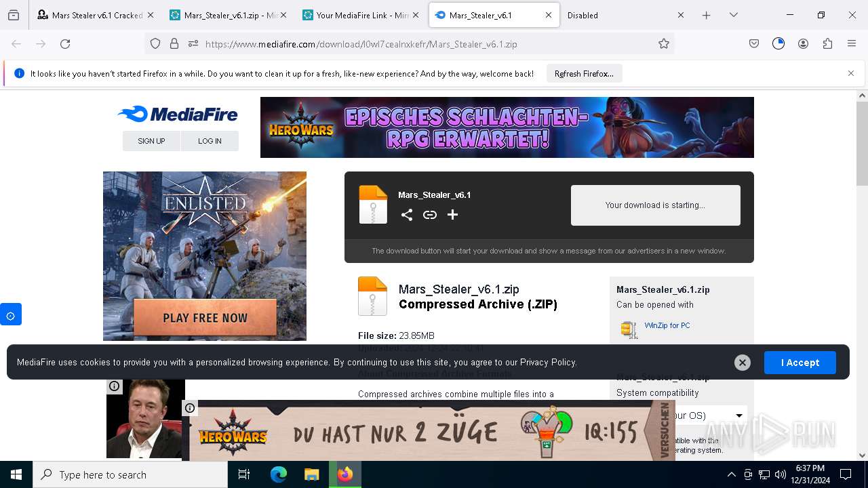View site security lock info

174,44
